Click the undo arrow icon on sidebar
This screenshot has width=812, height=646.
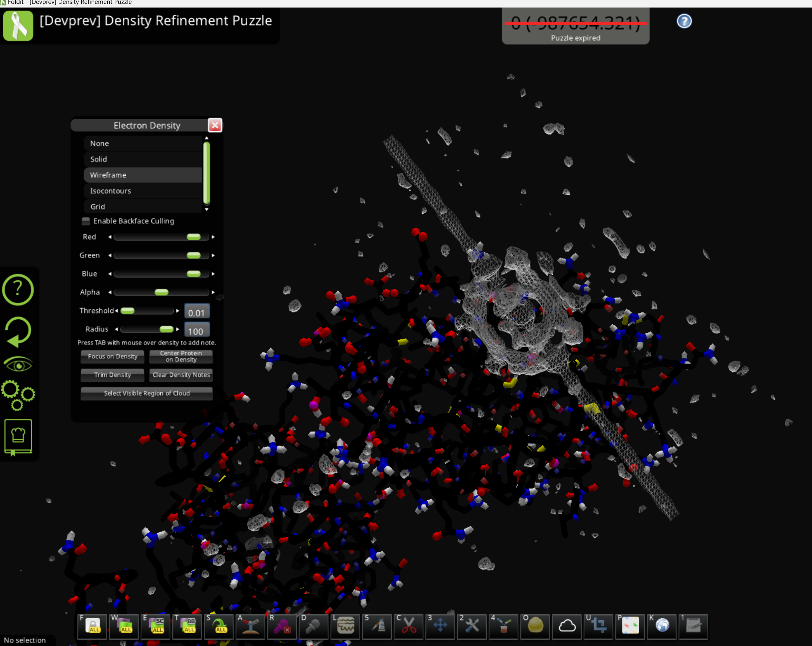coord(18,331)
